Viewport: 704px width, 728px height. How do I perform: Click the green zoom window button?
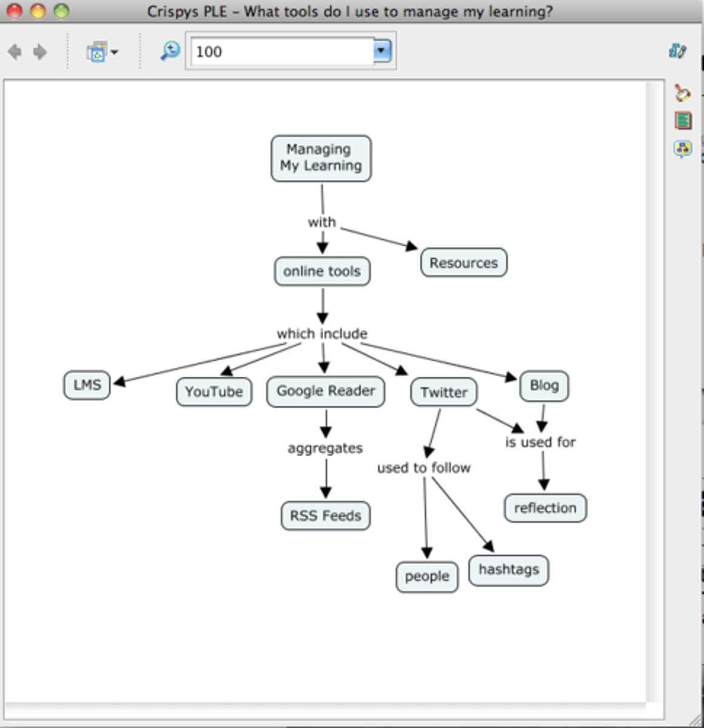click(x=61, y=11)
